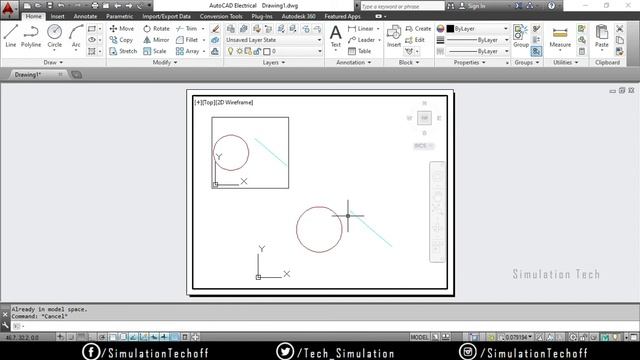
Task: Click the viewport label [Top] control
Action: pos(209,102)
